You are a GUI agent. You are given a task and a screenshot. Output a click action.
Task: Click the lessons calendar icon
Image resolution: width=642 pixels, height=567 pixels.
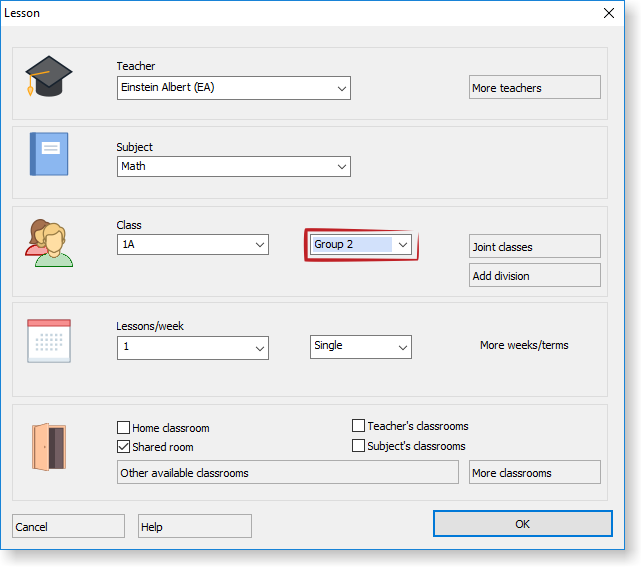[48, 341]
